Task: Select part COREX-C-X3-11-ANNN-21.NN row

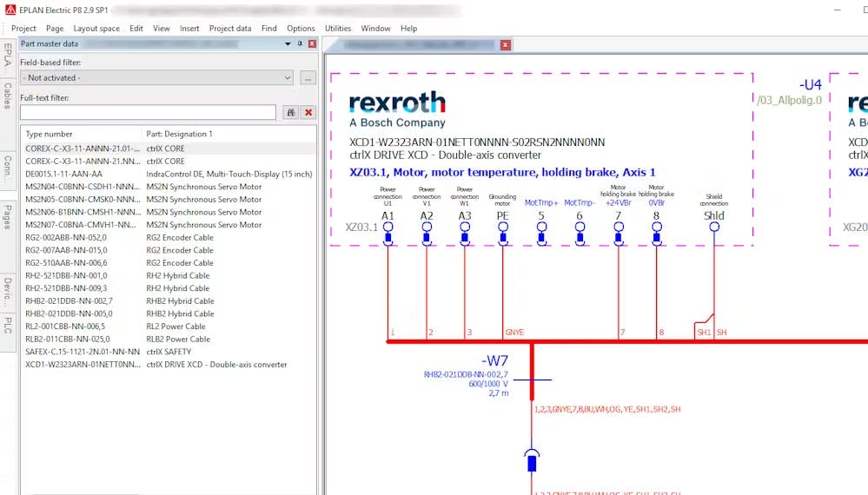Action: (169, 161)
